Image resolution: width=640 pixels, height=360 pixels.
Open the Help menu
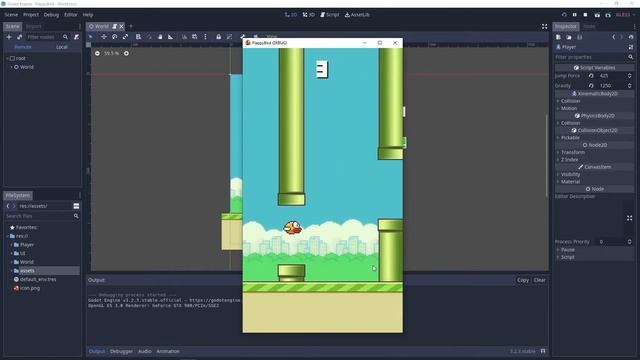(88, 15)
